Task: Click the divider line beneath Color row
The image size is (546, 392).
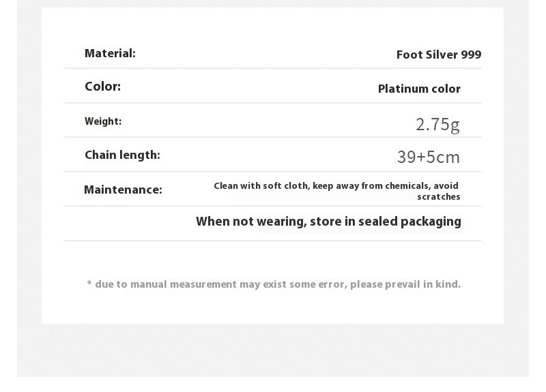Action: (273, 103)
